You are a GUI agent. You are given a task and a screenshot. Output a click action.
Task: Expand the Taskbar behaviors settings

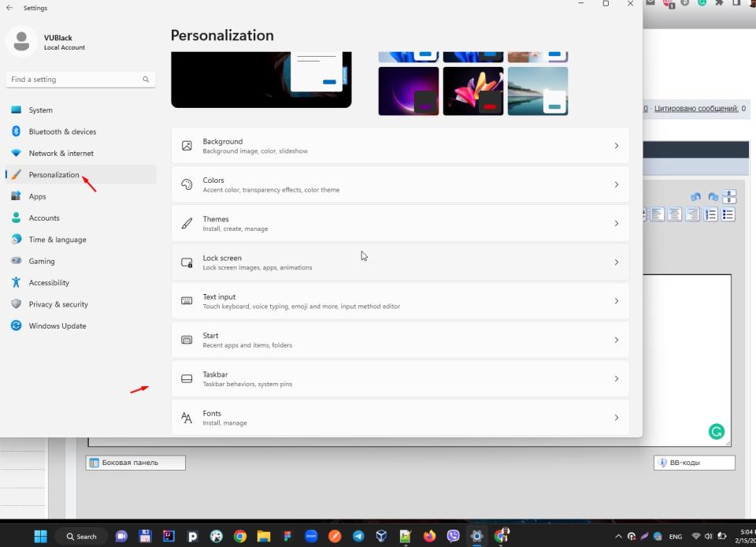[400, 378]
